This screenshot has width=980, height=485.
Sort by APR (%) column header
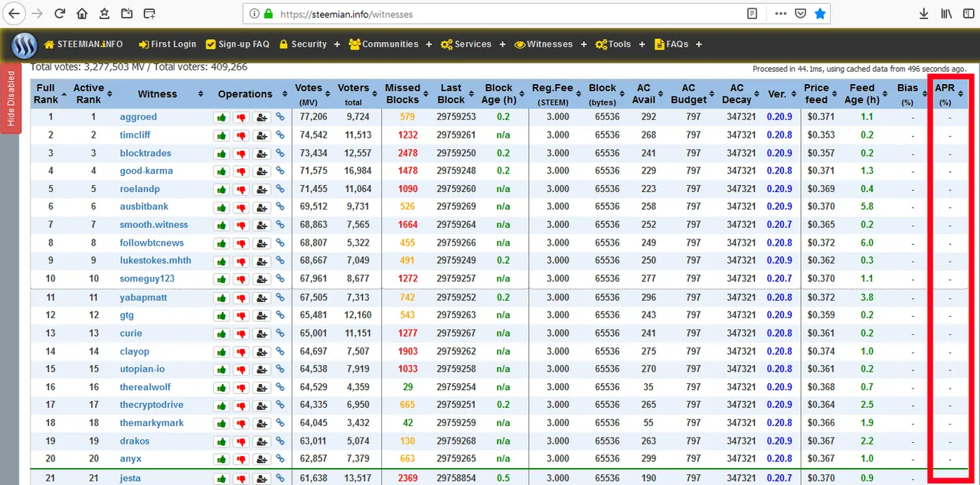[949, 94]
